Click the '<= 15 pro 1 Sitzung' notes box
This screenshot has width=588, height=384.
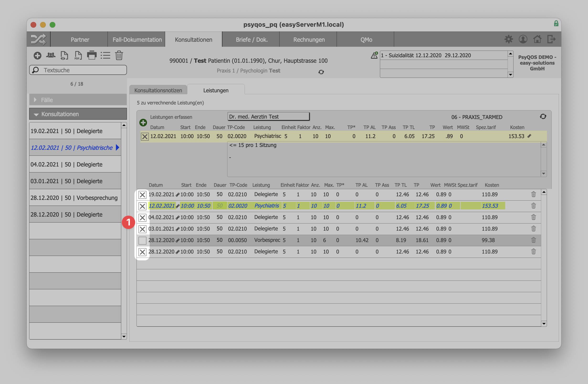click(384, 159)
